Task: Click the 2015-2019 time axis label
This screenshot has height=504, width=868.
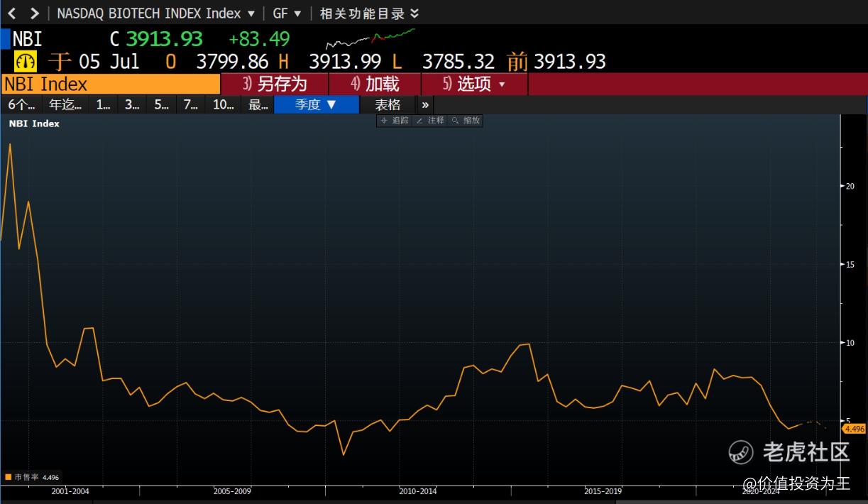Action: [x=603, y=491]
